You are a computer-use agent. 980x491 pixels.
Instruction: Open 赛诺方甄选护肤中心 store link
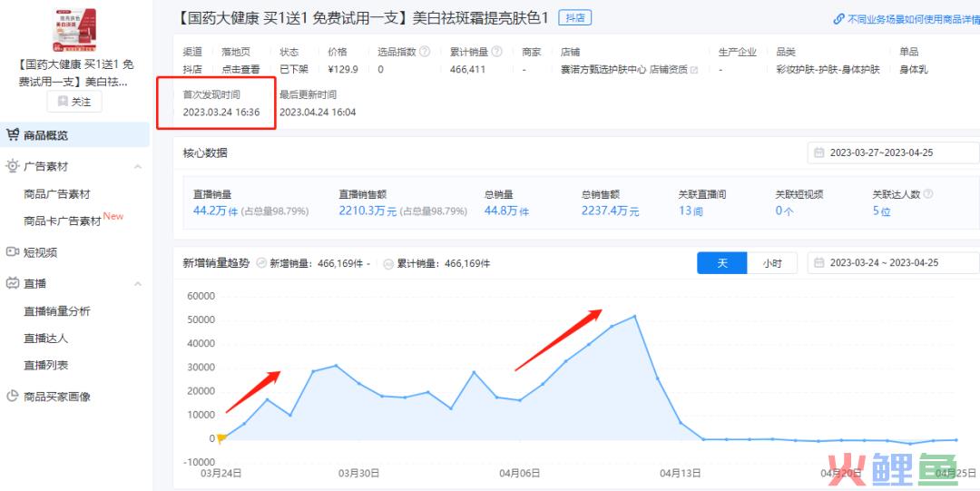(x=603, y=69)
